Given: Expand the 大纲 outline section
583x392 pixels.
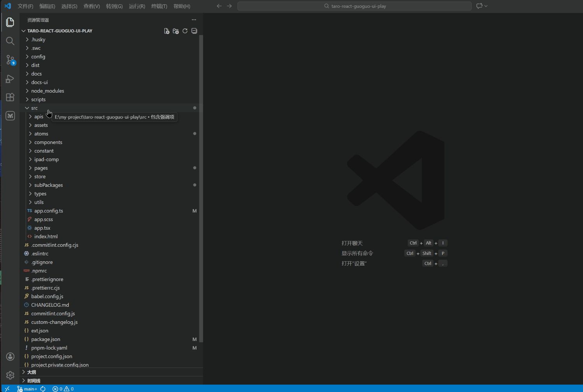Looking at the screenshot, I should pyautogui.click(x=32, y=372).
